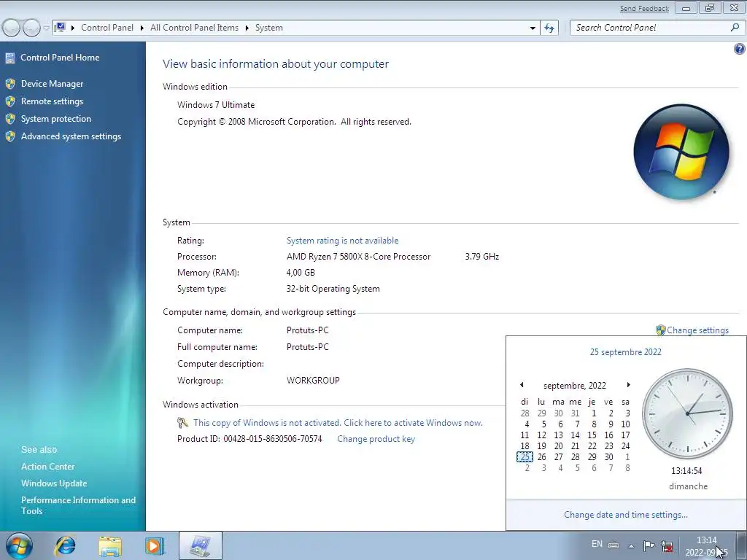Viewport: 747px width, 560px height.
Task: Click the keys icon by activation message
Action: click(182, 423)
